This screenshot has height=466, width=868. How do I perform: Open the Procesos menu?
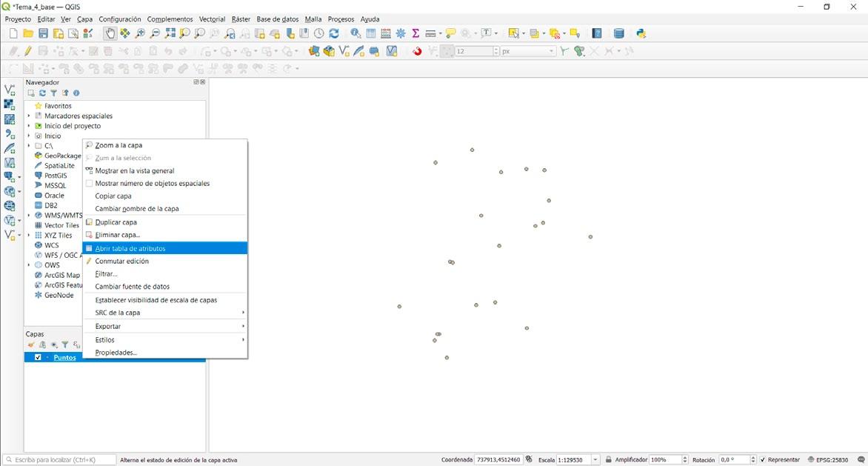pos(341,19)
